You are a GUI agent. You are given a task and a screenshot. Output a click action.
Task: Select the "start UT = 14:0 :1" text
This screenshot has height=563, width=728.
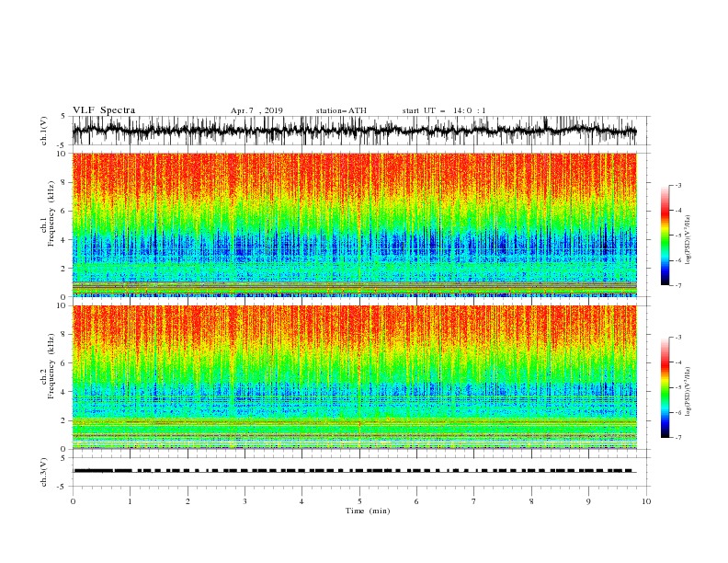444,110
